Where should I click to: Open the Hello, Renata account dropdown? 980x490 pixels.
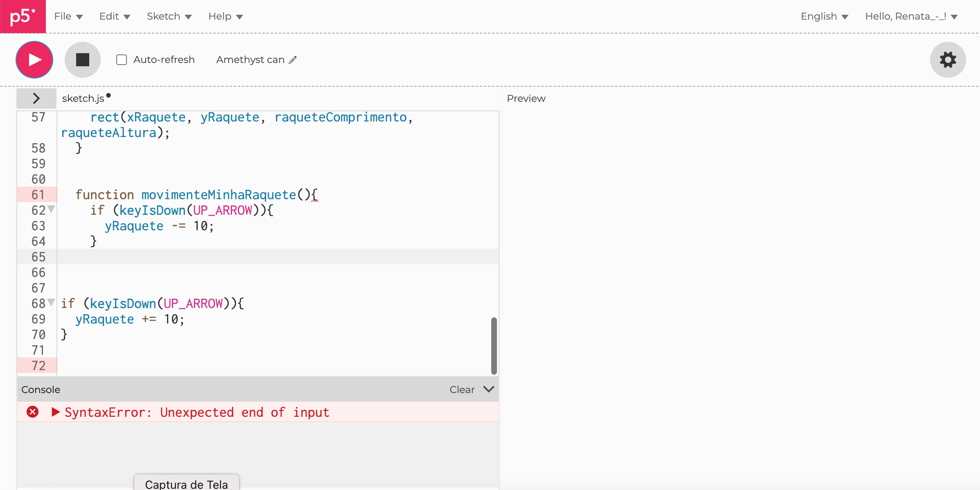(912, 16)
